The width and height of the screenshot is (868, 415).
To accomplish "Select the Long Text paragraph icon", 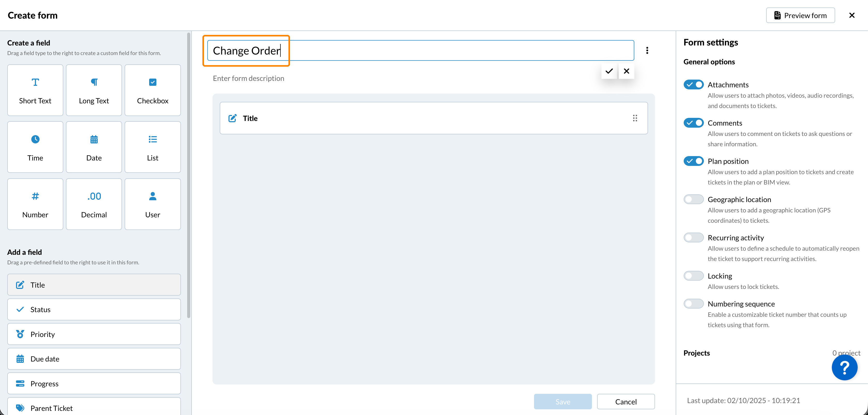I will 94,82.
